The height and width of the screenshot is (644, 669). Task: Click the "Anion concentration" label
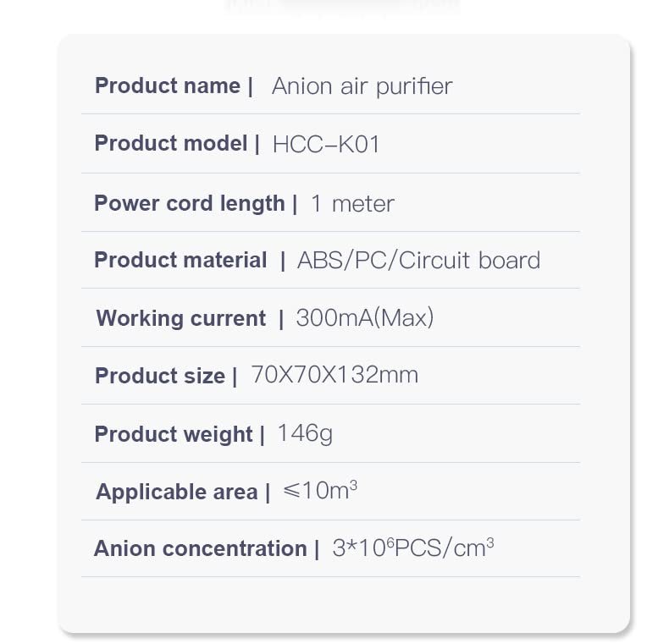(200, 549)
